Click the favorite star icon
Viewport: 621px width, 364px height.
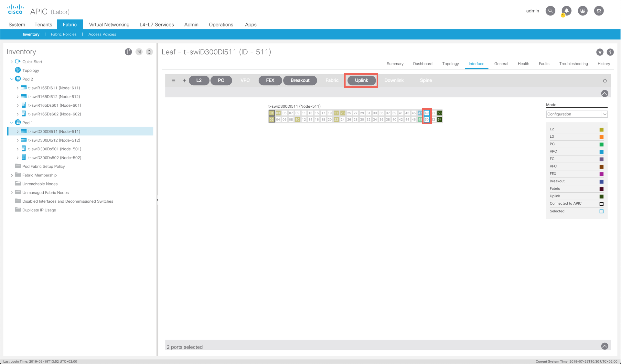click(600, 52)
